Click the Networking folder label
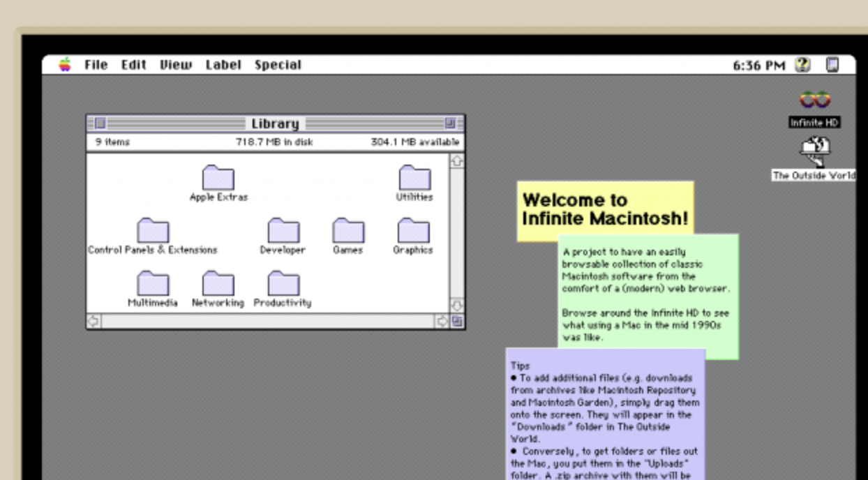 point(218,303)
